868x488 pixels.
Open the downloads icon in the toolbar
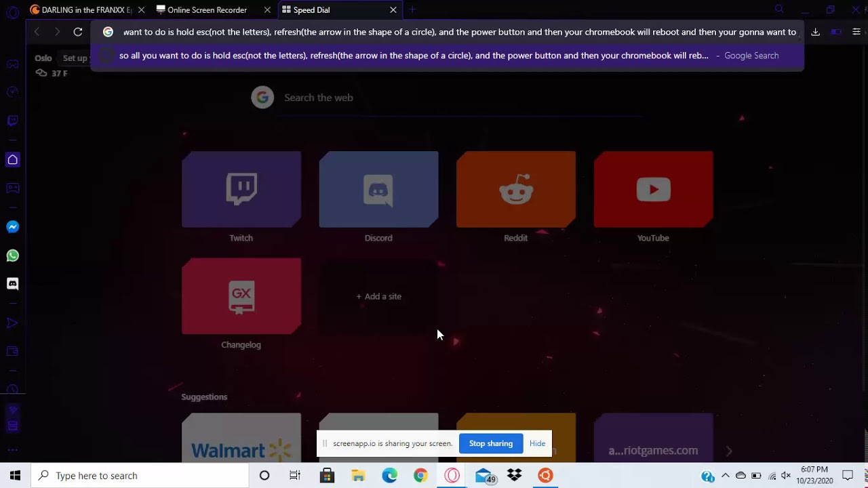(x=816, y=32)
